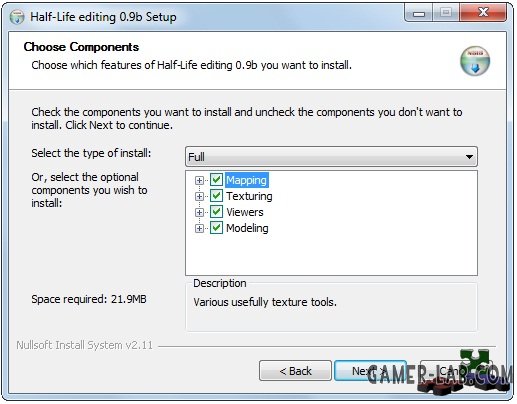
Task: Select the Modeling item label
Action: pyautogui.click(x=247, y=228)
